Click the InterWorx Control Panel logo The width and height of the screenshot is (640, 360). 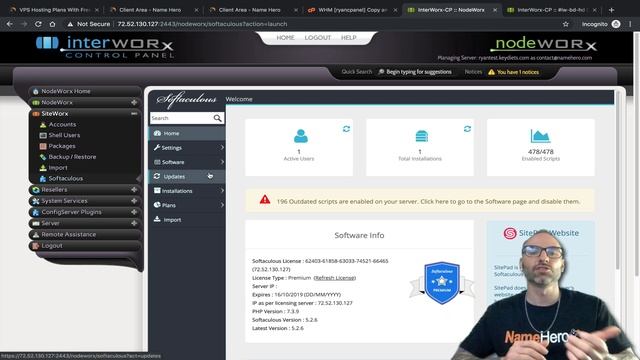[x=105, y=47]
